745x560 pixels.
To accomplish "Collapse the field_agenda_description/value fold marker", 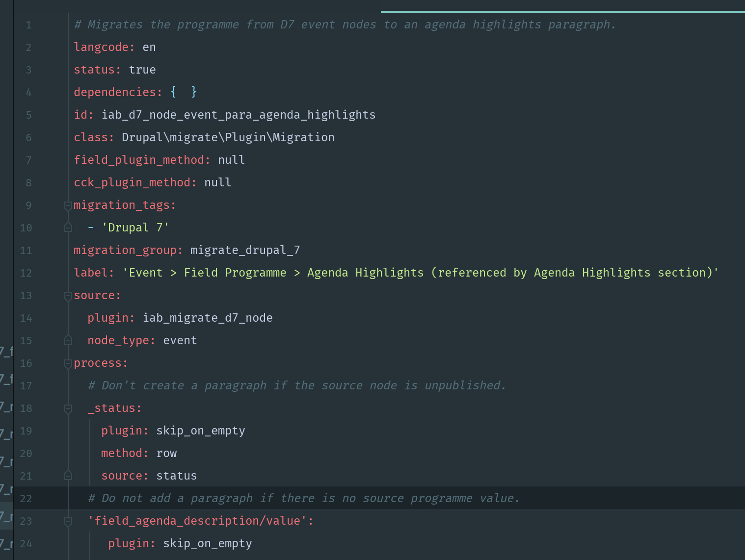I will click(x=68, y=521).
